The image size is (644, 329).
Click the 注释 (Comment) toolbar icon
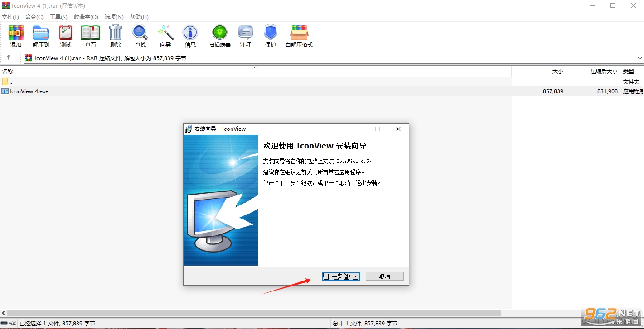246,36
